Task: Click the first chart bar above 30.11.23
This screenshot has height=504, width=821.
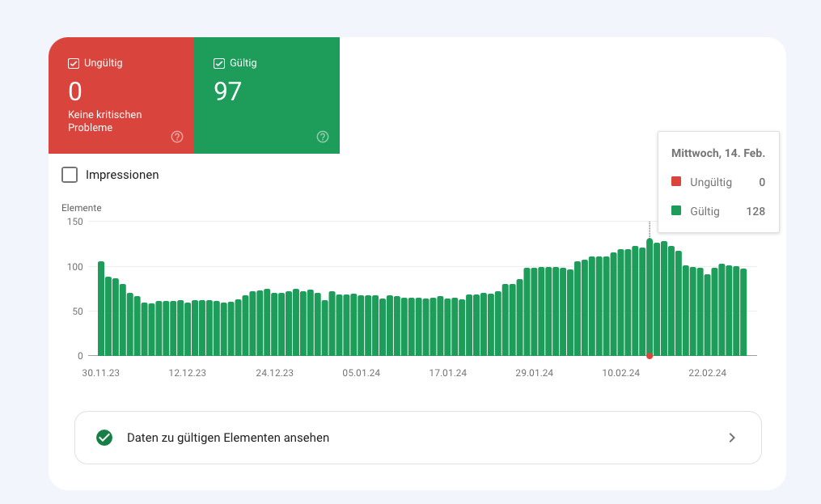Action: coord(101,309)
